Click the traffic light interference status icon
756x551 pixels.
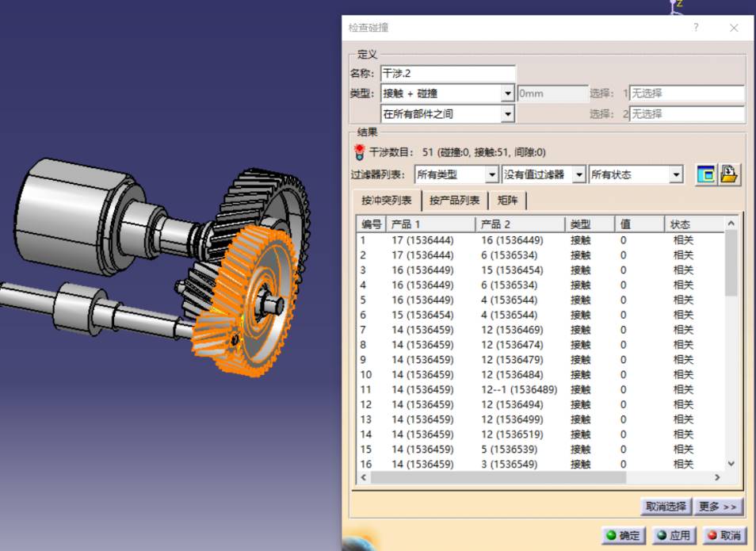(x=359, y=152)
